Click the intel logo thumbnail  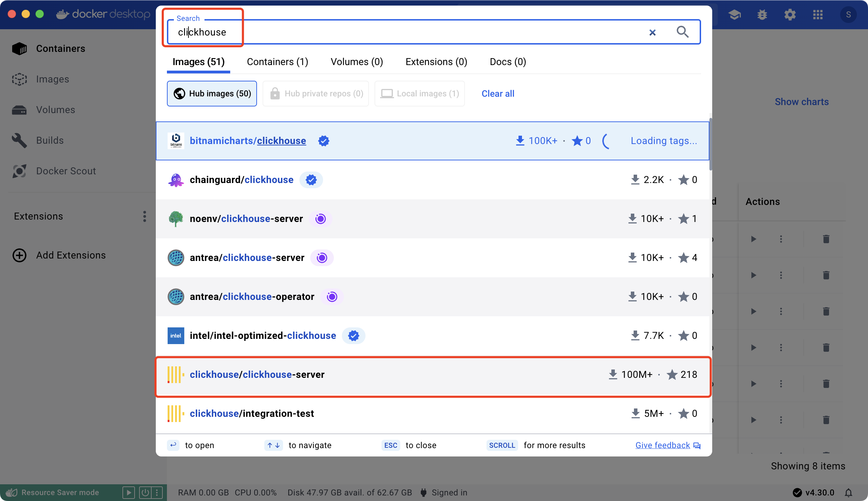coord(176,336)
